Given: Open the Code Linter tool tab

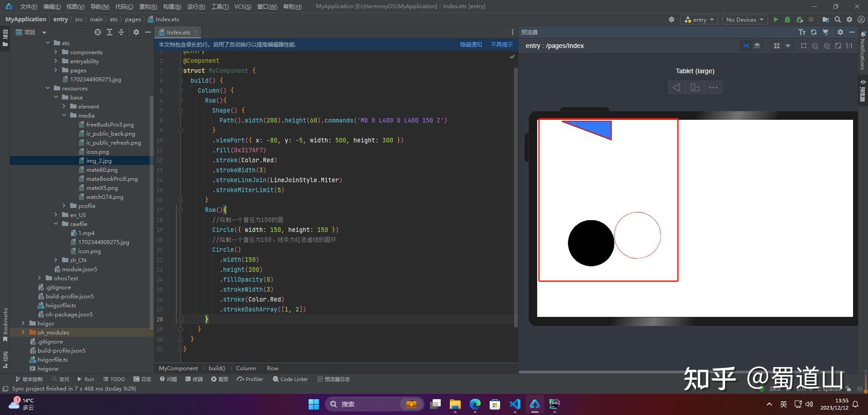Looking at the screenshot, I should click(x=290, y=379).
